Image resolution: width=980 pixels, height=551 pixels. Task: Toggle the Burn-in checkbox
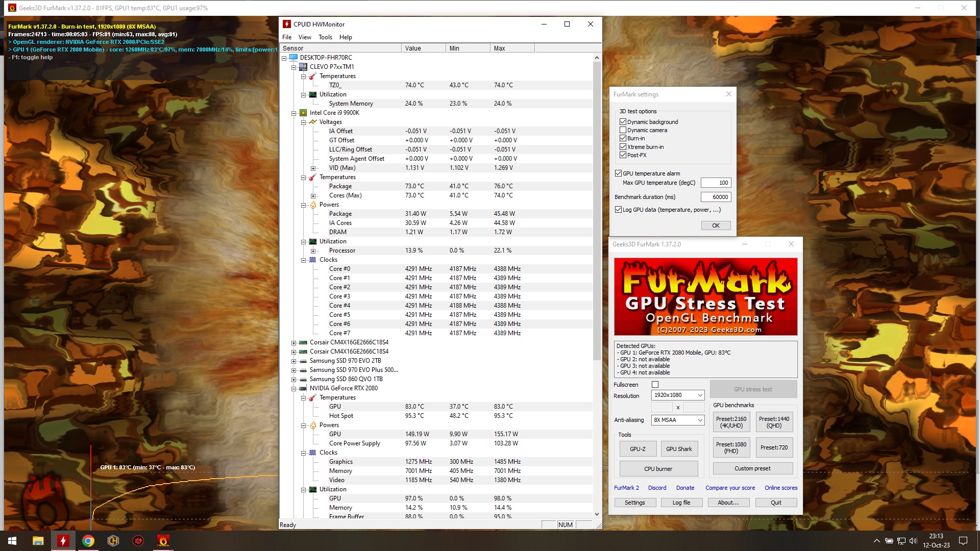[x=623, y=138]
